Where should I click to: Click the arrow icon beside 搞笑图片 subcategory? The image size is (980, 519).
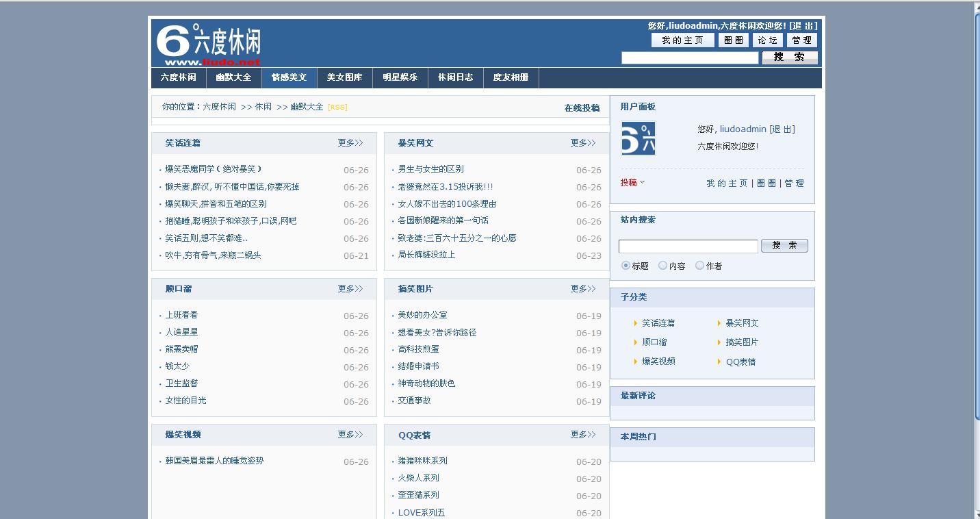click(x=719, y=342)
